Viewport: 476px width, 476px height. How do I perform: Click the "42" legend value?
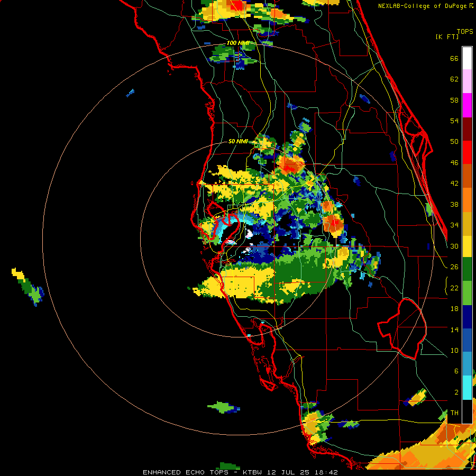click(x=454, y=184)
